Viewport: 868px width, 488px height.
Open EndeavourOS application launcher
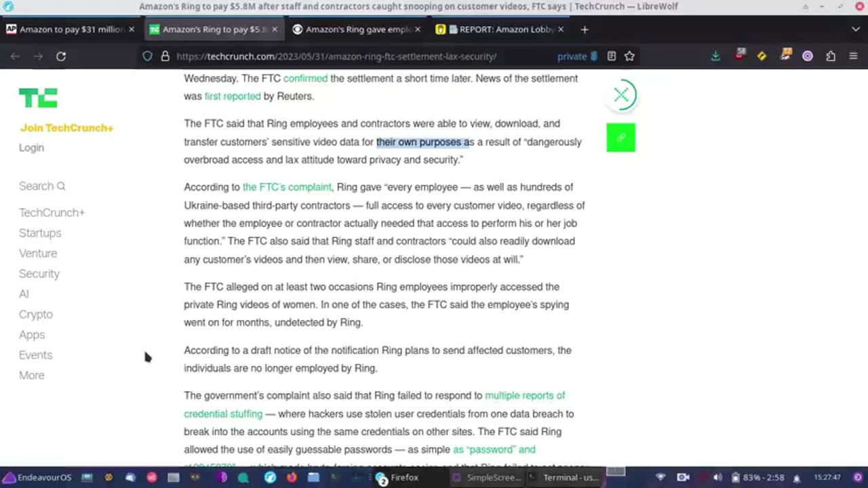tap(38, 477)
